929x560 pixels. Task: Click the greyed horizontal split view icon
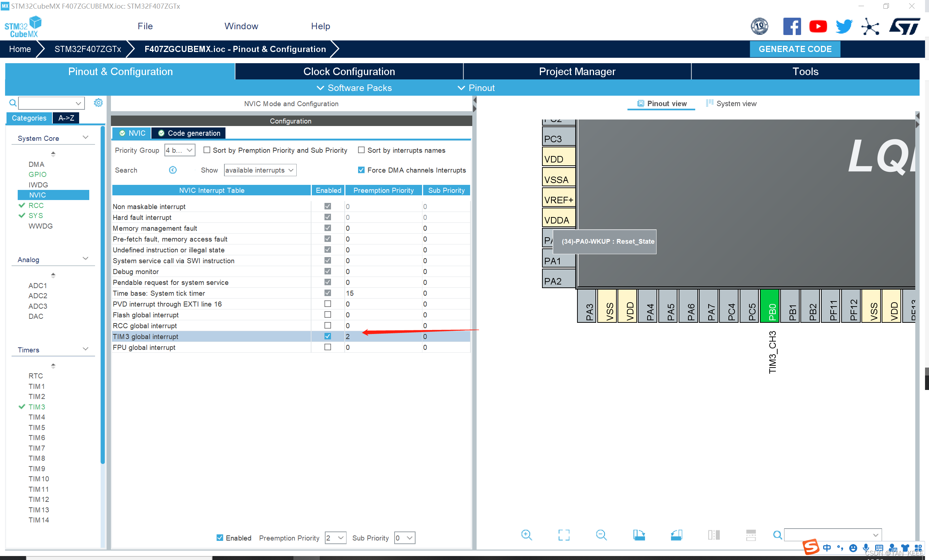click(x=750, y=535)
